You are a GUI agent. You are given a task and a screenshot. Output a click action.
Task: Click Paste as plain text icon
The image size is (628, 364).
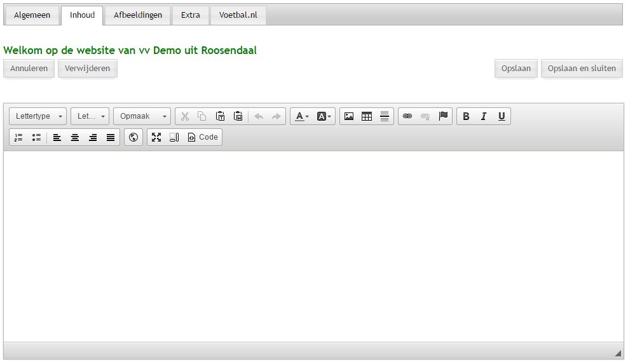220,116
